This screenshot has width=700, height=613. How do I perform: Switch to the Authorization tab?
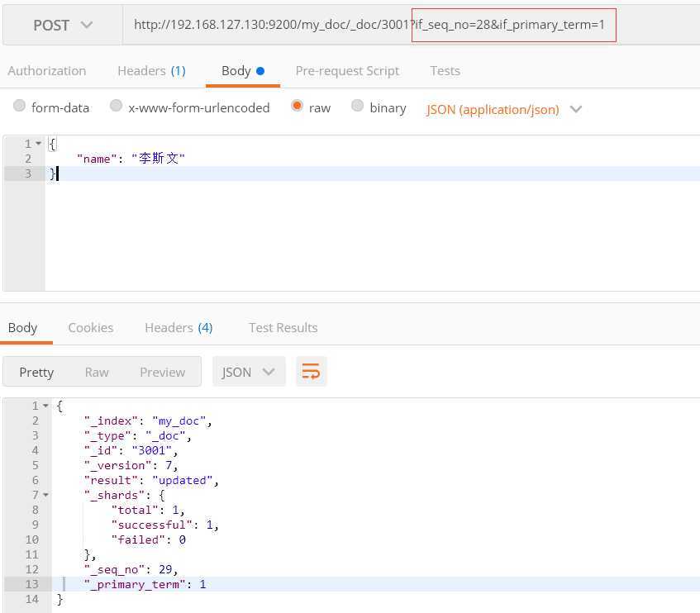[47, 71]
